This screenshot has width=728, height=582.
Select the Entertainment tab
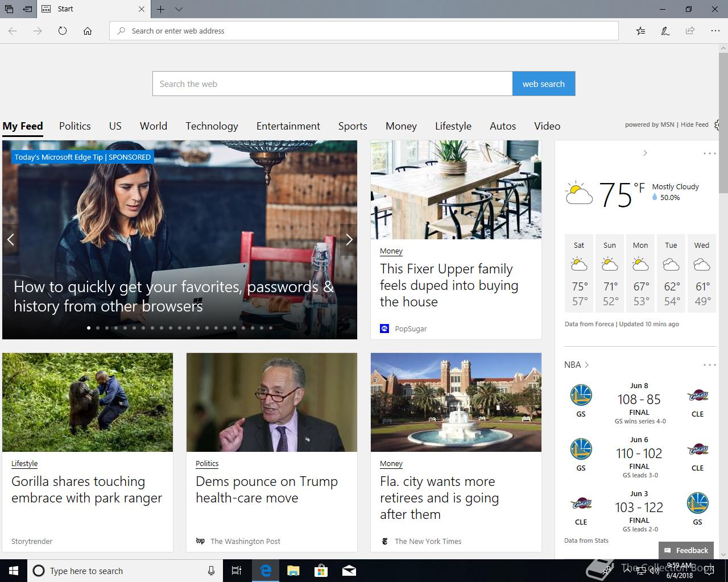point(288,126)
